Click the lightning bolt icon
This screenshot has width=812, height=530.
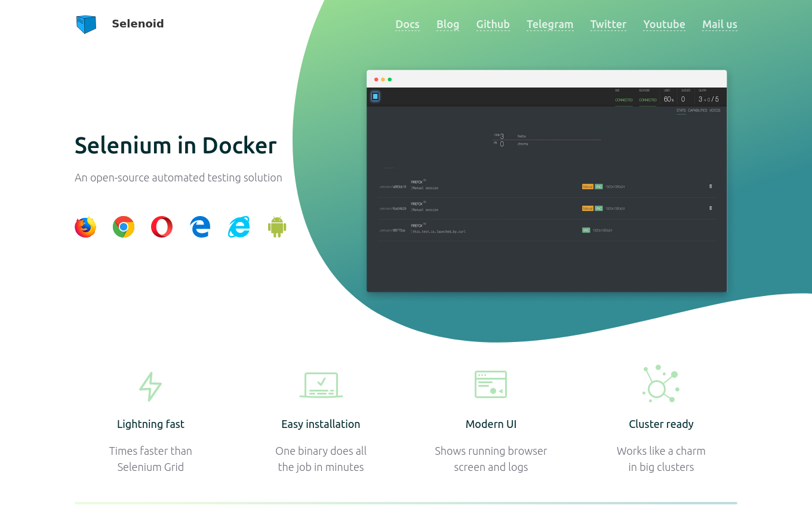coord(150,386)
